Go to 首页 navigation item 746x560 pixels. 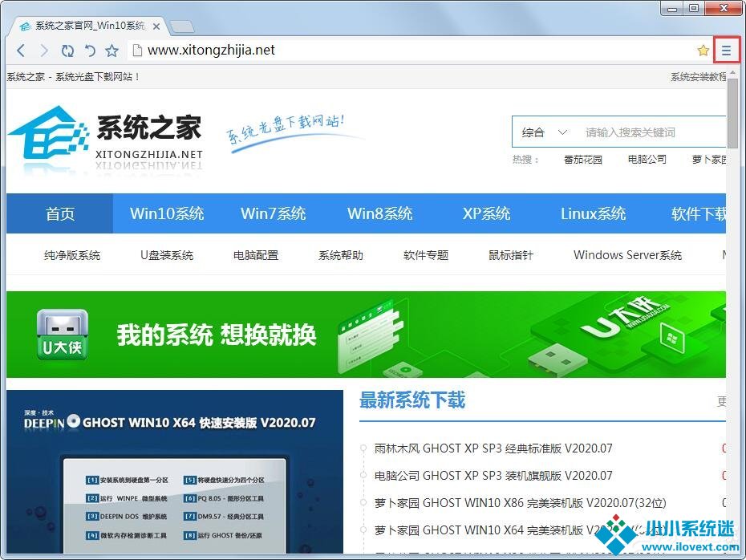point(60,213)
